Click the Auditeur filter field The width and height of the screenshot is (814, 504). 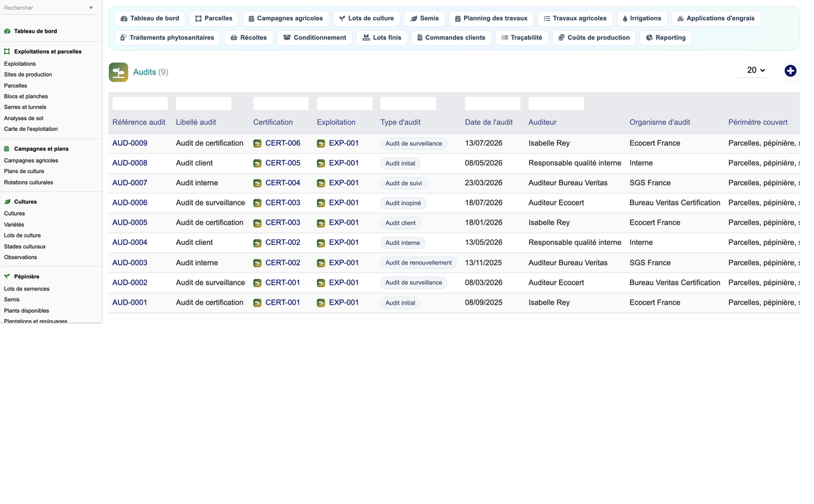pyautogui.click(x=556, y=104)
